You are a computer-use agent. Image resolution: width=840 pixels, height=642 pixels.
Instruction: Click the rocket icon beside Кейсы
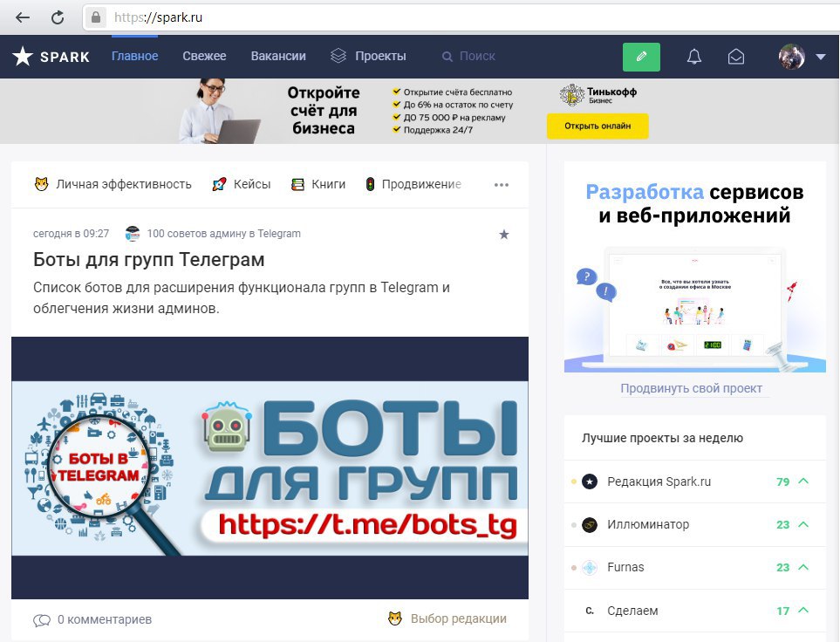coord(219,184)
